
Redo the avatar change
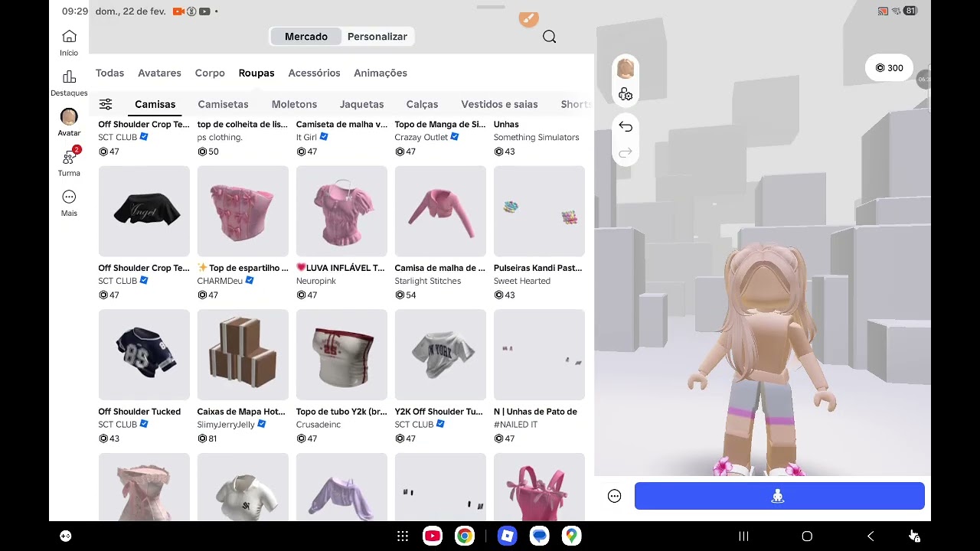coord(626,153)
